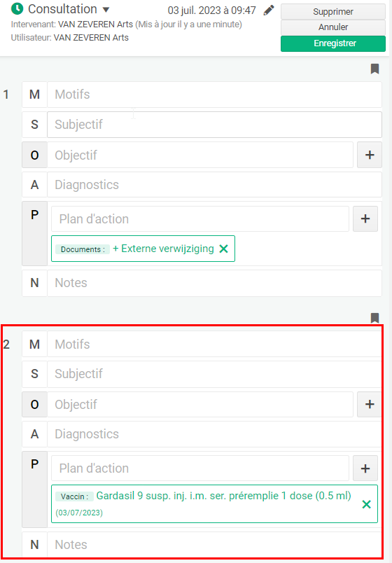Focus the Diagnostics field in section 1
Screen dimensions: 392x563
pyautogui.click(x=214, y=185)
